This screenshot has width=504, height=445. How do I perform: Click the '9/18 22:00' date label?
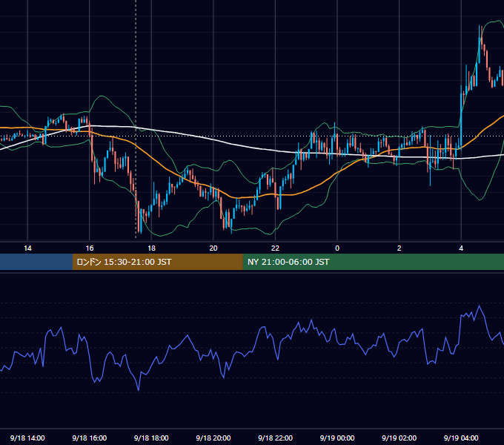(x=276, y=438)
